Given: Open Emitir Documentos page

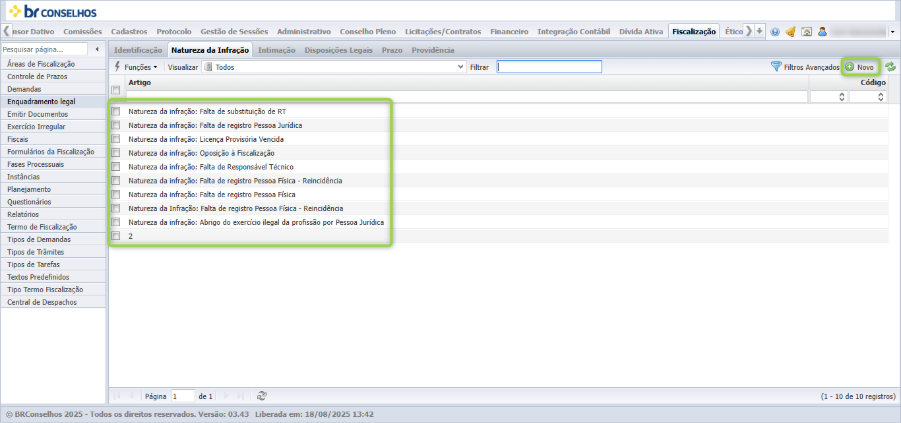Looking at the screenshot, I should click(x=53, y=114).
